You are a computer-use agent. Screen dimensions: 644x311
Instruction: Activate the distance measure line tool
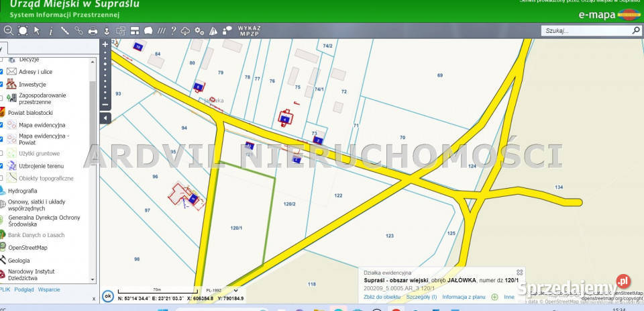[64, 30]
